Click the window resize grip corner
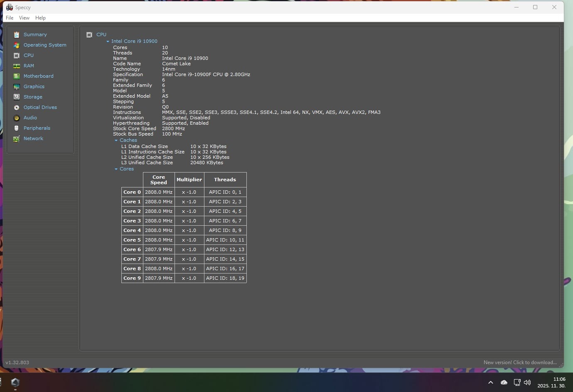Viewport: 573px width, 392px height. pyautogui.click(x=561, y=365)
